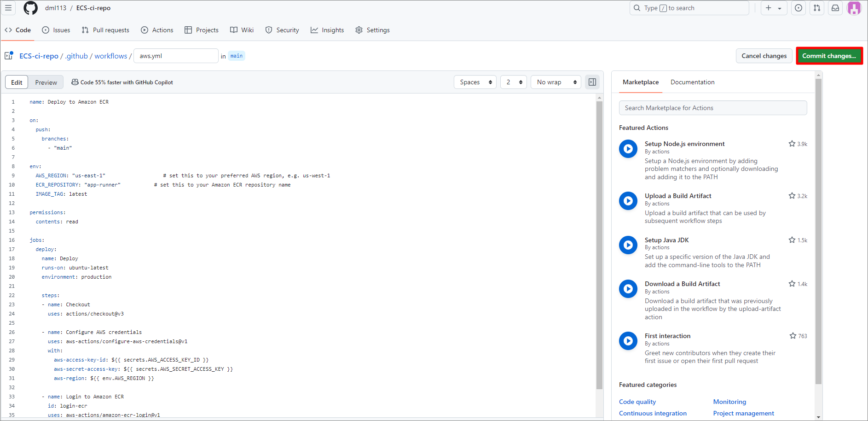The image size is (868, 421).
Task: Click Download a Build Artifact action icon
Action: point(628,289)
